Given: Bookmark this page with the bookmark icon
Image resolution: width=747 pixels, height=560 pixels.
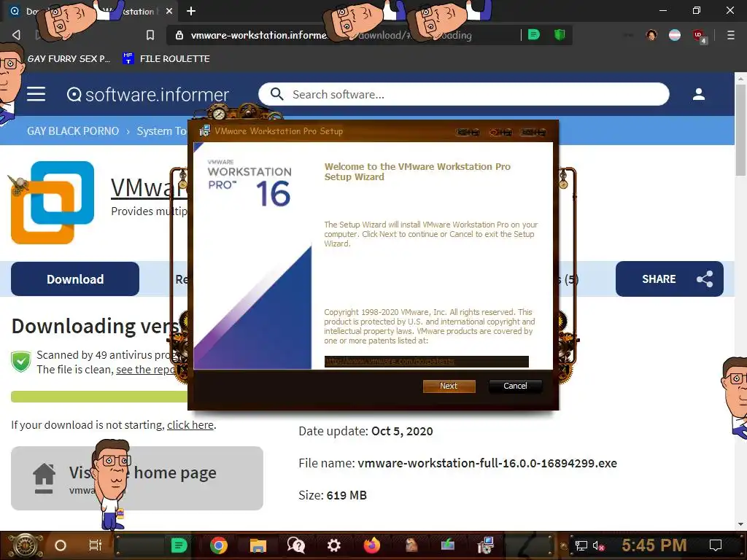Looking at the screenshot, I should [x=150, y=35].
